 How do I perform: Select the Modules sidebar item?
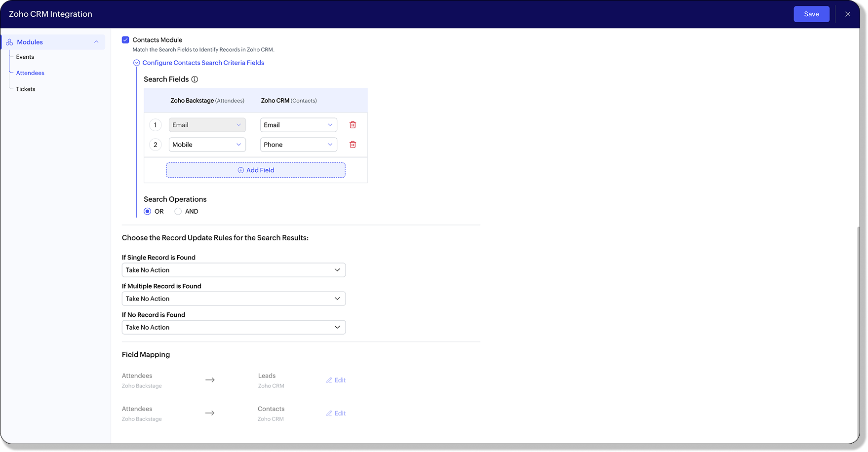tap(53, 42)
